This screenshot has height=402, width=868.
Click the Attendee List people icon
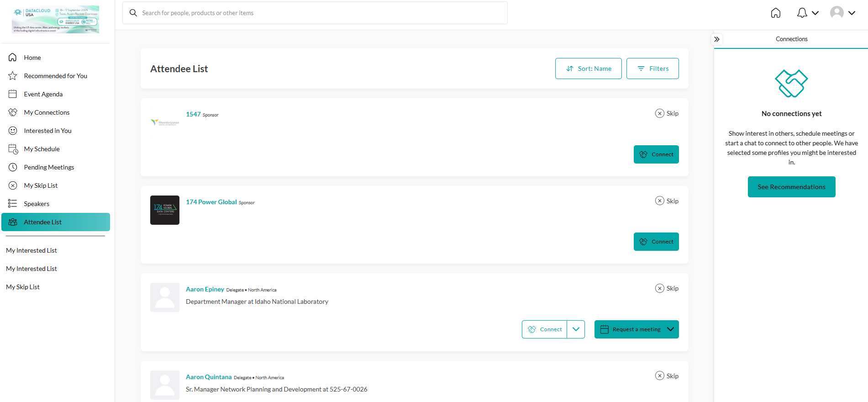[x=13, y=222]
